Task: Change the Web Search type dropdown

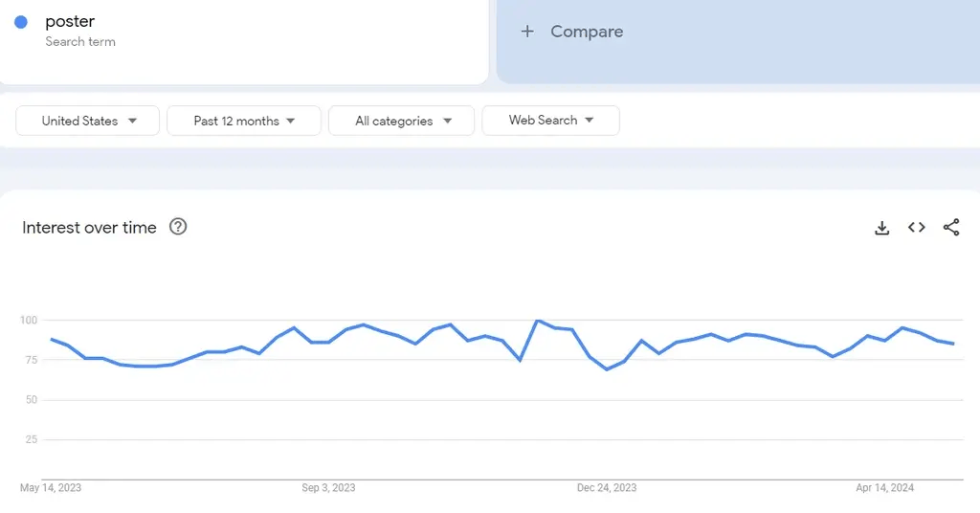Action: click(x=550, y=121)
